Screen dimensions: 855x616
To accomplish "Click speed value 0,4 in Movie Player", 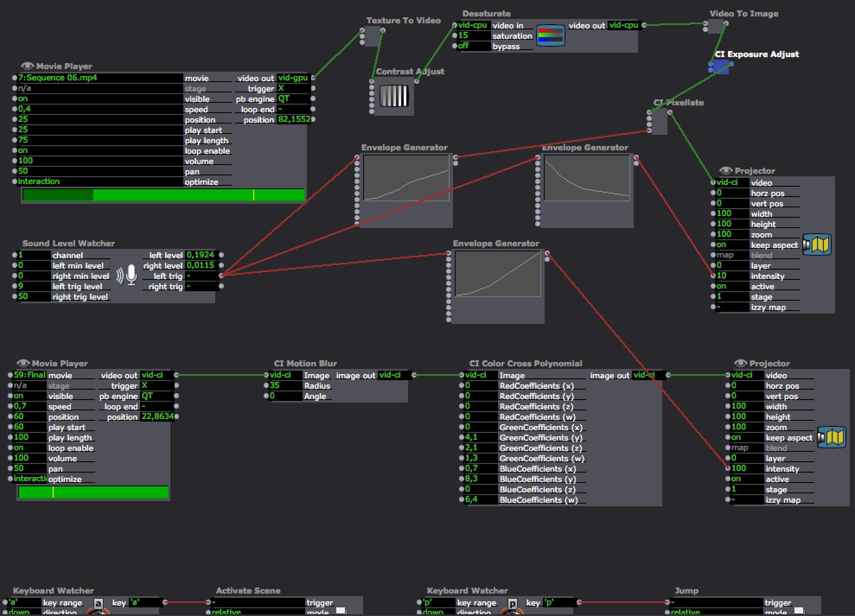I will (x=100, y=109).
